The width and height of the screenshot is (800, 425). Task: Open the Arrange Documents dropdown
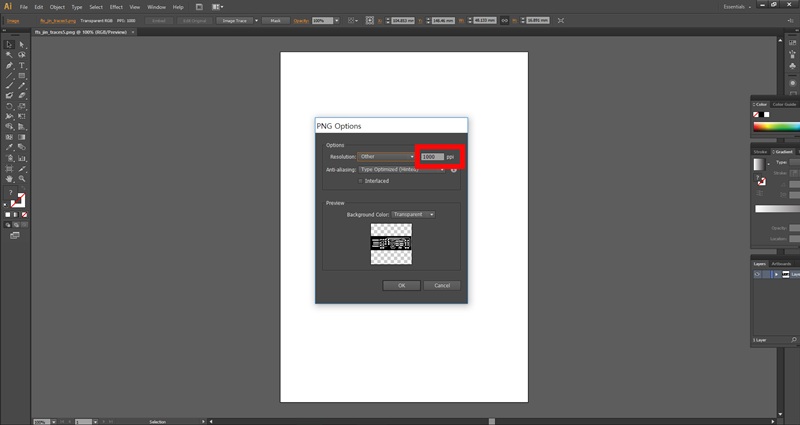tap(217, 7)
